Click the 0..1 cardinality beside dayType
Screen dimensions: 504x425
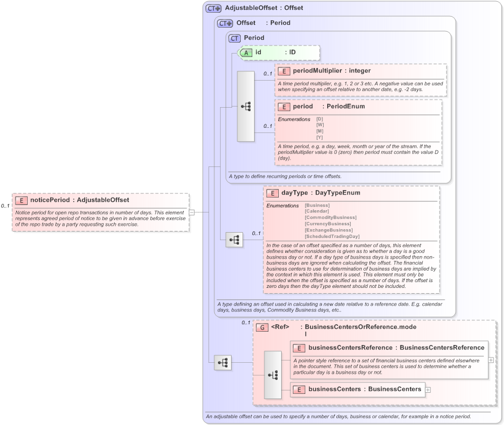(256, 234)
